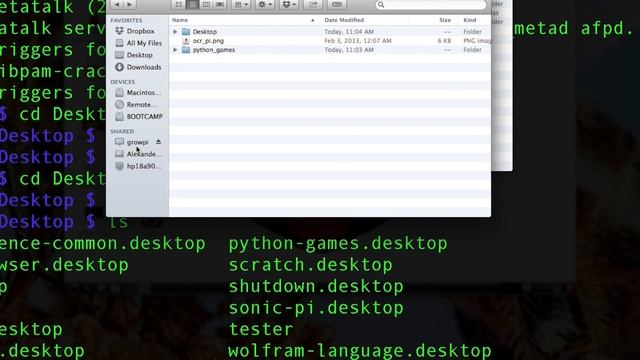Viewport: 640px width, 360px height.
Task: Click 'wolfram-language.desktop' in the terminal
Action: click(x=360, y=351)
